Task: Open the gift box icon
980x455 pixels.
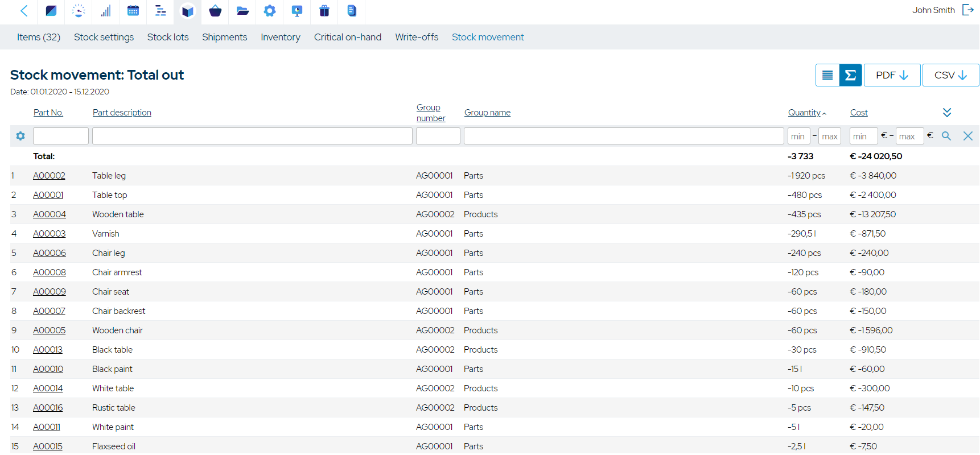Action: coord(324,11)
